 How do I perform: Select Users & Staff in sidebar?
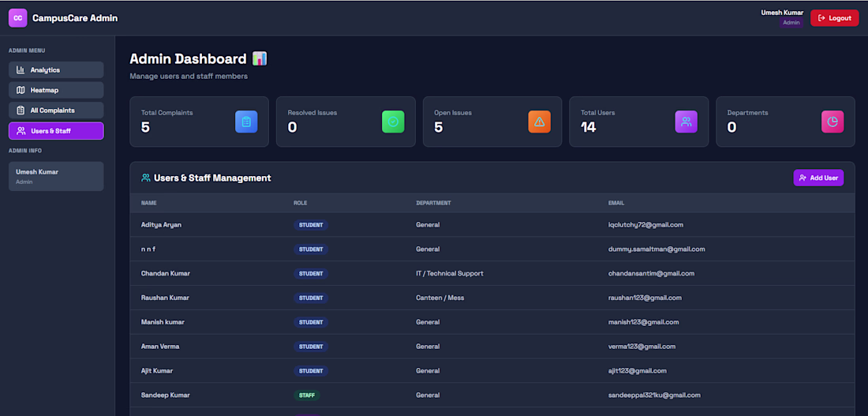click(x=56, y=131)
